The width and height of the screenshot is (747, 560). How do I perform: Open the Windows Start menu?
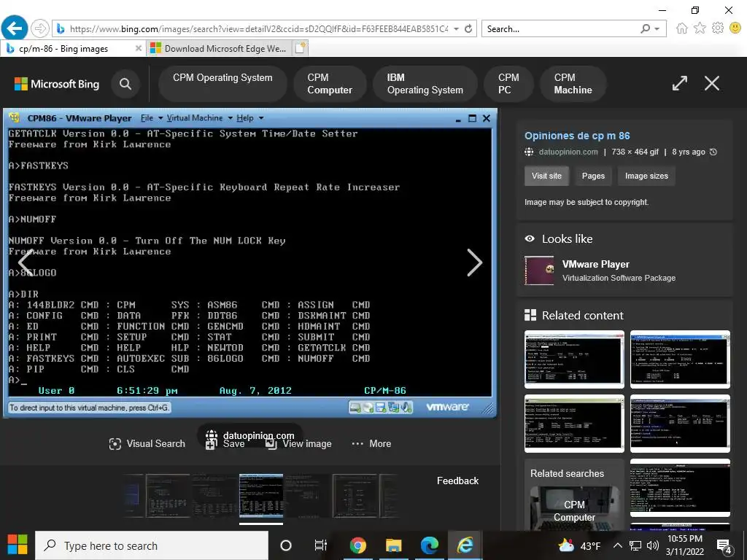[x=18, y=545]
